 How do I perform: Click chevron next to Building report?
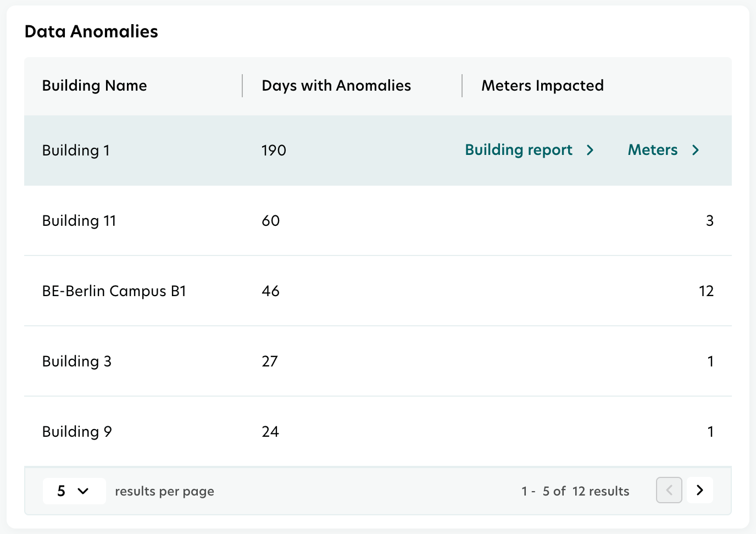[x=590, y=150]
